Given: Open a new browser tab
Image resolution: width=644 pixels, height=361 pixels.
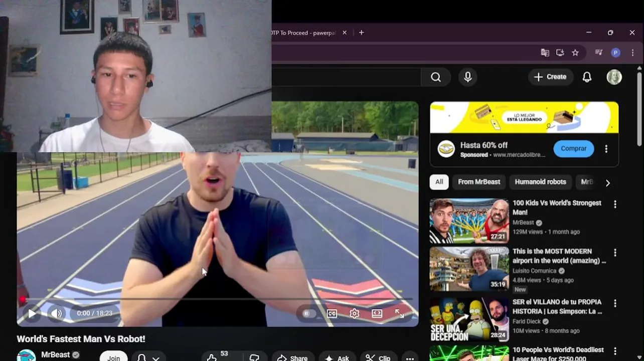Looking at the screenshot, I should (x=361, y=33).
